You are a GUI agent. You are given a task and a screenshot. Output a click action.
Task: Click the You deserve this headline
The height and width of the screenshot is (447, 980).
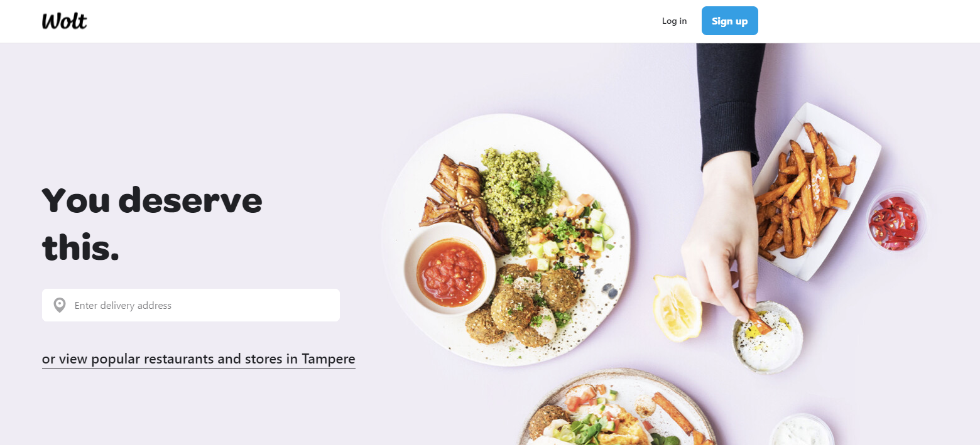(x=152, y=225)
